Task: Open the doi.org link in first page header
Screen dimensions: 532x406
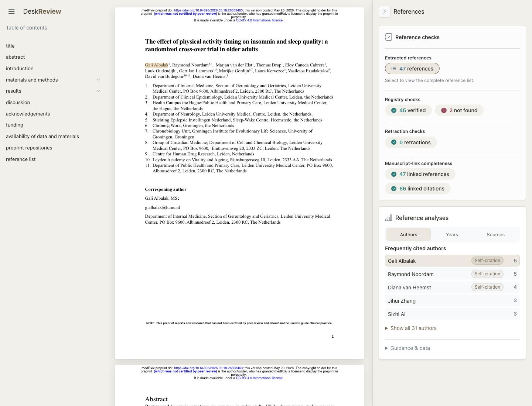Action: tap(208, 11)
